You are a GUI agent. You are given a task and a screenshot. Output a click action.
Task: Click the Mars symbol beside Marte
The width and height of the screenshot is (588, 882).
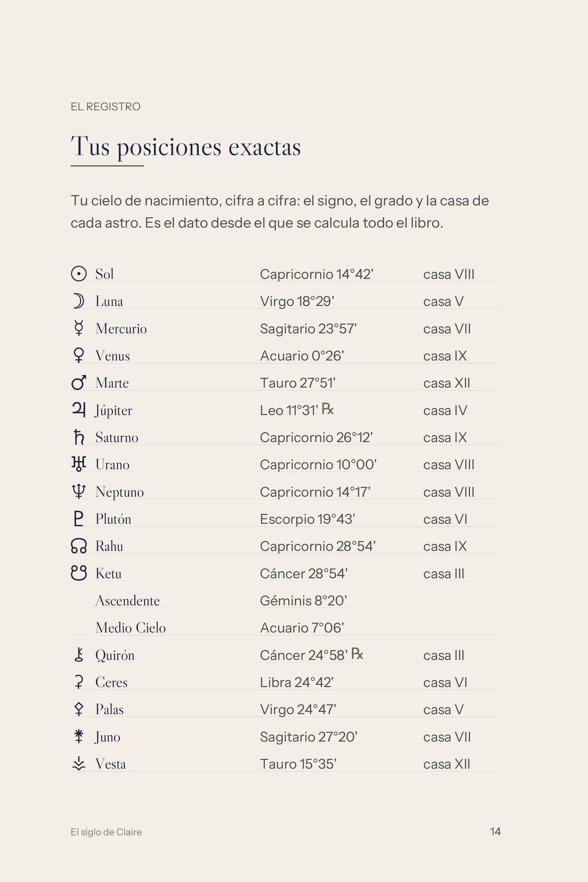[x=79, y=382]
